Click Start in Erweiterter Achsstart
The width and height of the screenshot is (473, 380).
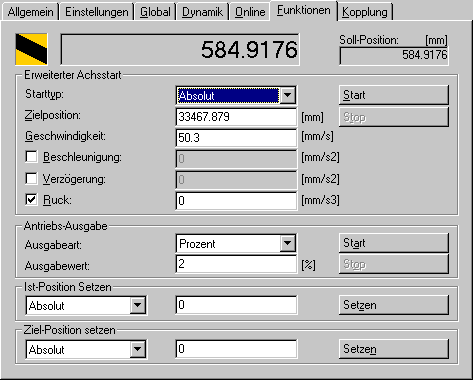[394, 95]
